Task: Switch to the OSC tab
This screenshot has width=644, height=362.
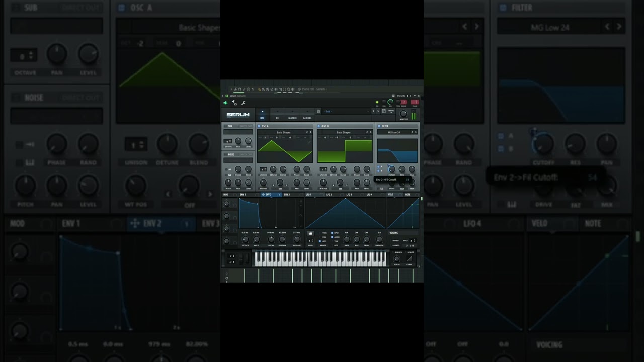Action: 263,114
